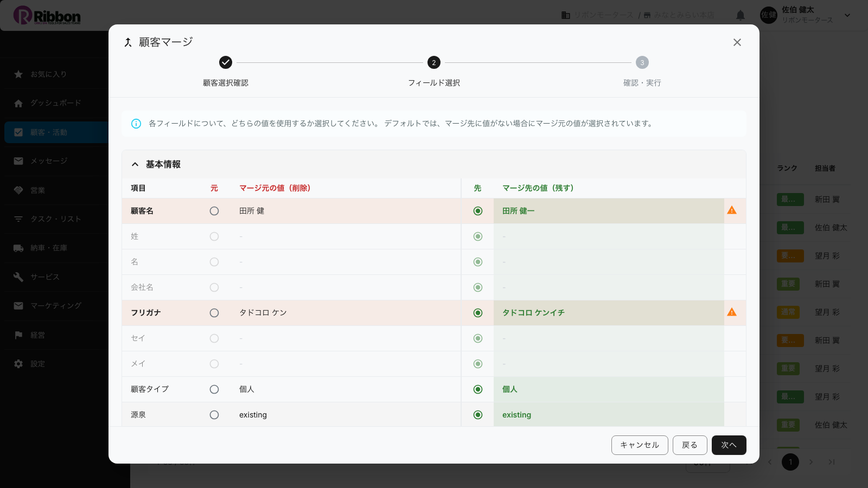Click the サービス wrench icon
868x488 pixels.
pos(18,277)
